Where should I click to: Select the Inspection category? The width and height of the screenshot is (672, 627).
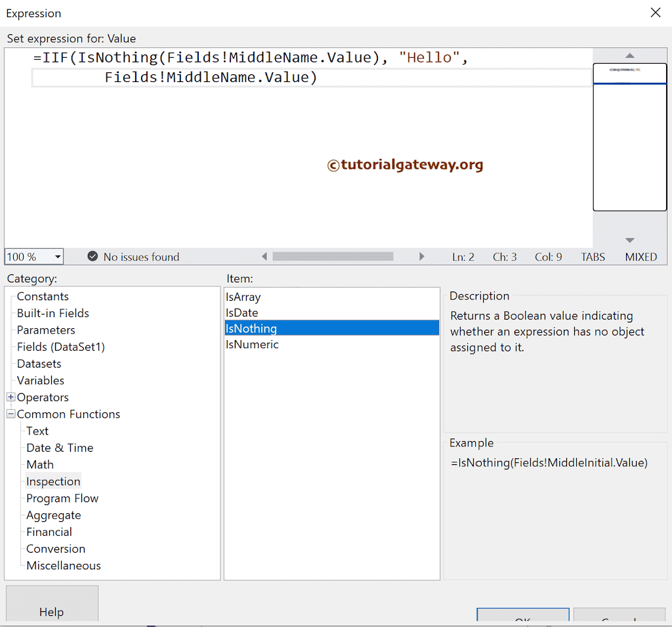(x=53, y=481)
